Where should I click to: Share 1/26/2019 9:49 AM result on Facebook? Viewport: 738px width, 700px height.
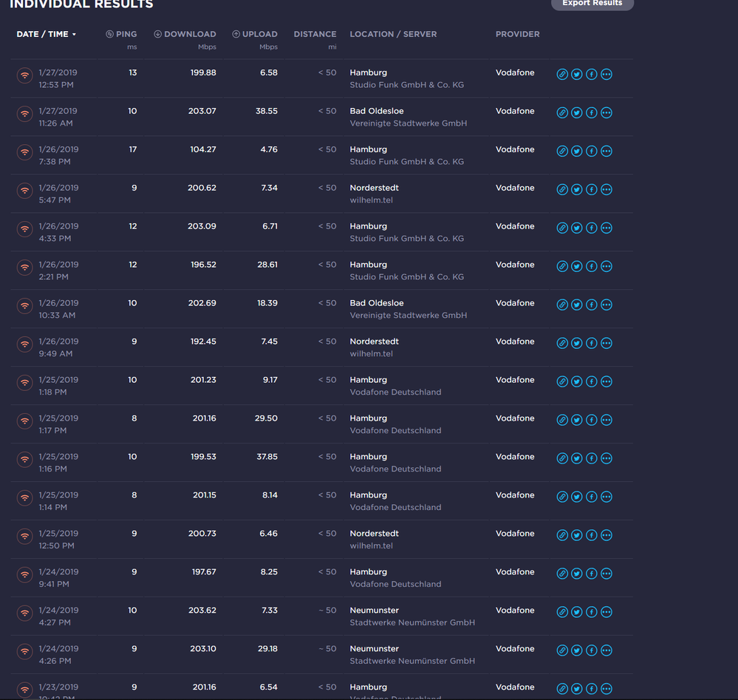(x=592, y=343)
